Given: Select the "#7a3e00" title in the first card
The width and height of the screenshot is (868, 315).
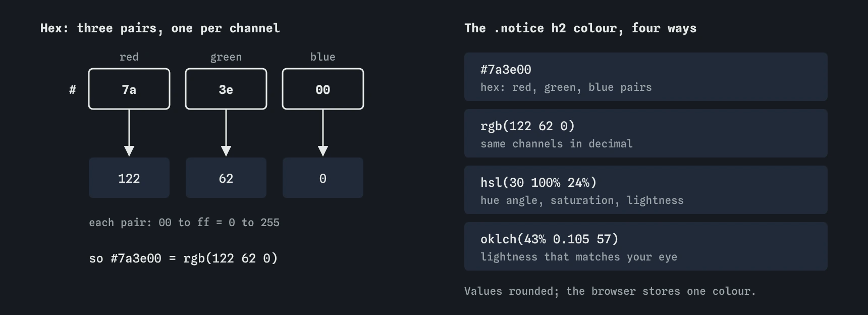Looking at the screenshot, I should pyautogui.click(x=506, y=70).
